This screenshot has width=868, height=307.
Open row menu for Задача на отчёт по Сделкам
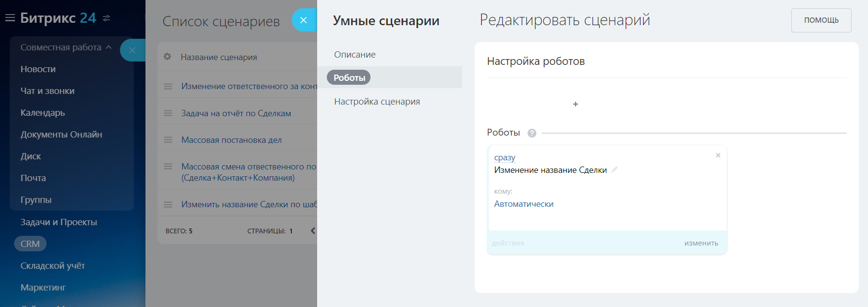(x=168, y=113)
